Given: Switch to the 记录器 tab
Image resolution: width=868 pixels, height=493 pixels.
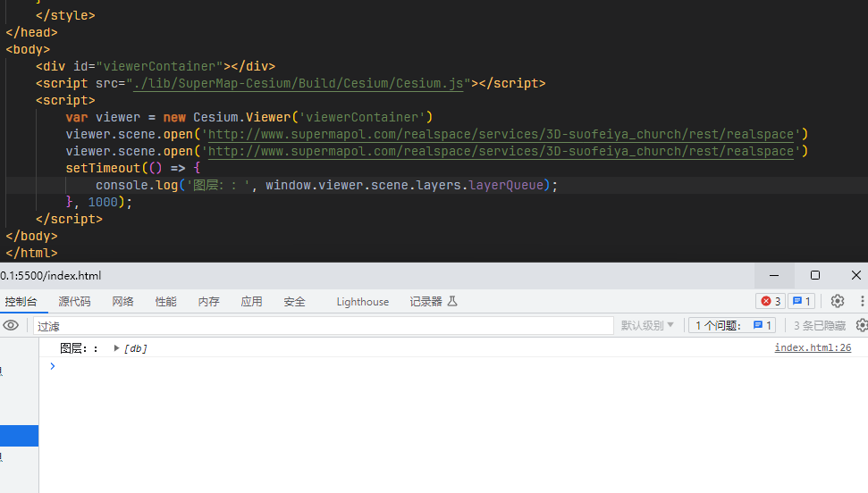Looking at the screenshot, I should tap(426, 302).
